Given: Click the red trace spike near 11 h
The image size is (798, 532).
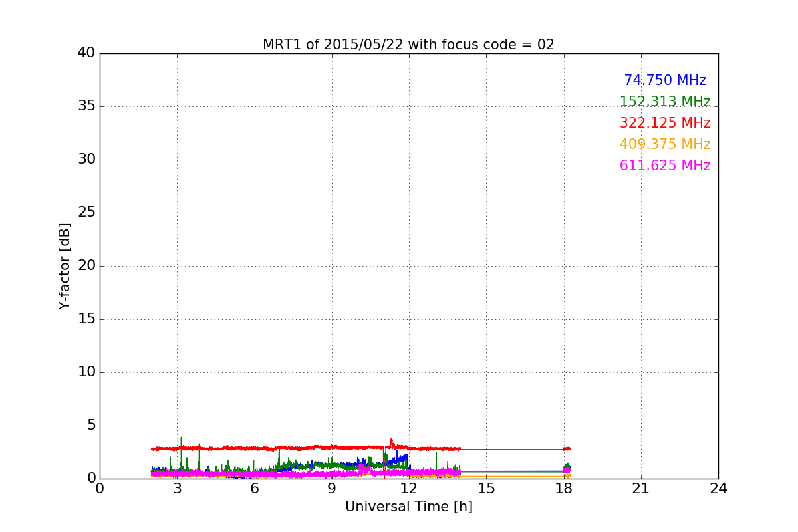Looking at the screenshot, I should tap(392, 442).
